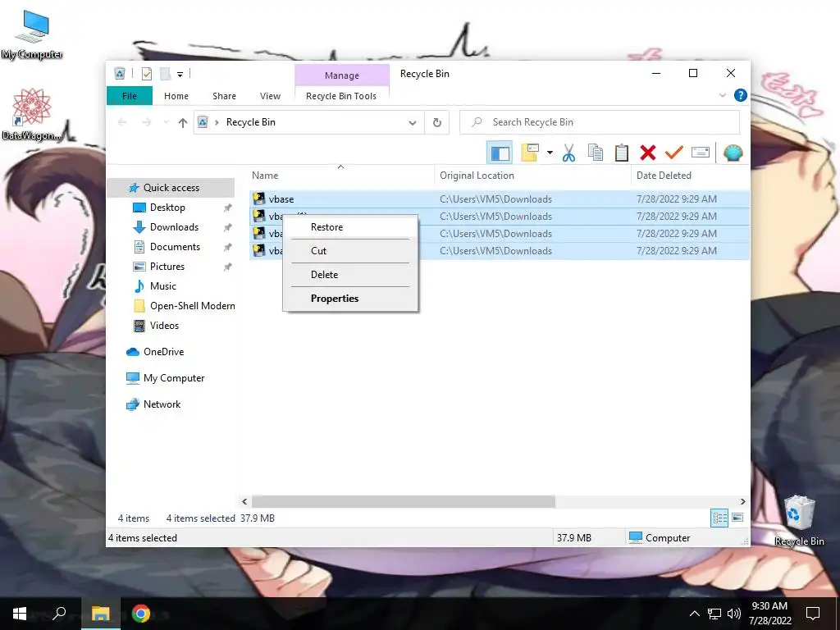
Task: Click the Refresh button beside address bar
Action: point(437,123)
